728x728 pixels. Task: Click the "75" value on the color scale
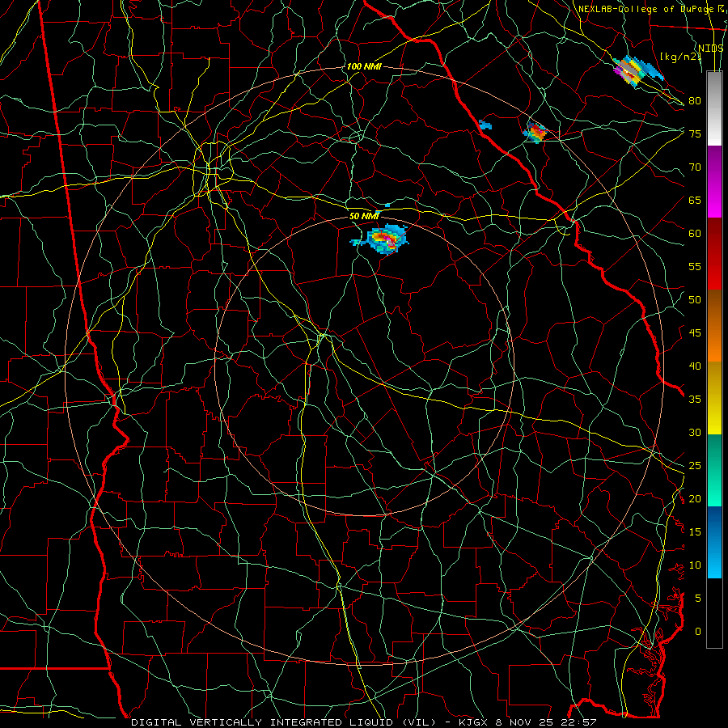(695, 133)
